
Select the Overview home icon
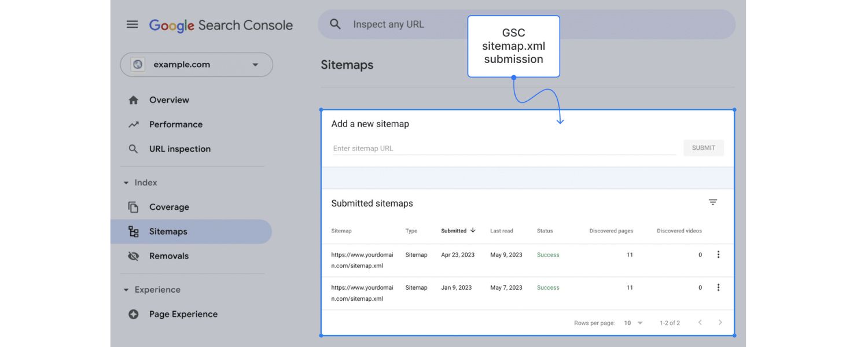pyautogui.click(x=133, y=99)
